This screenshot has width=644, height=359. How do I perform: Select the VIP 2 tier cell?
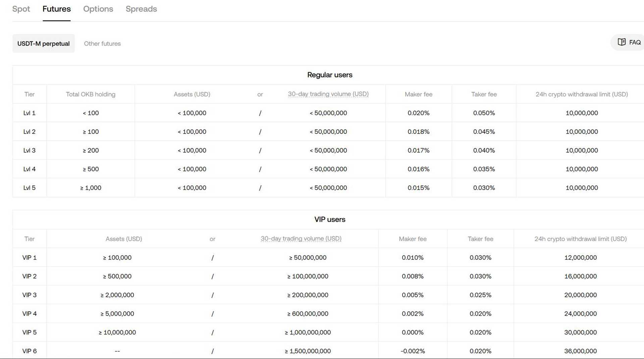[30, 276]
